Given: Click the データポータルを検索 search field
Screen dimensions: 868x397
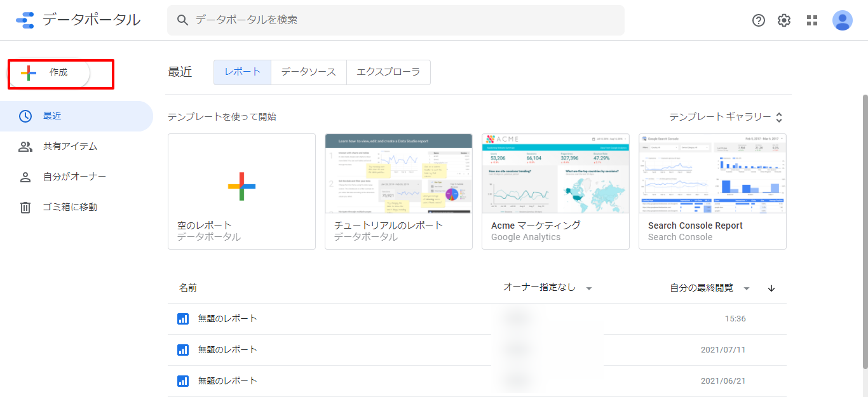Looking at the screenshot, I should [x=396, y=20].
